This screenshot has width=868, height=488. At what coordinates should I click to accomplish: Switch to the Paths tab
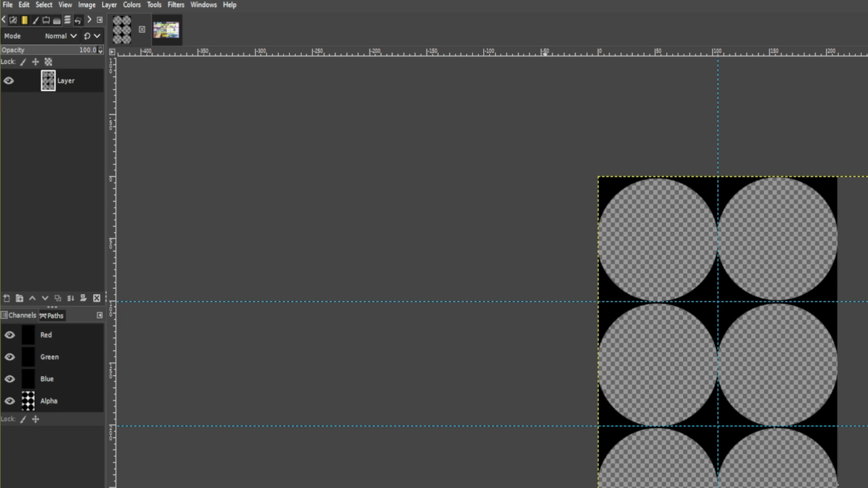[x=52, y=315]
